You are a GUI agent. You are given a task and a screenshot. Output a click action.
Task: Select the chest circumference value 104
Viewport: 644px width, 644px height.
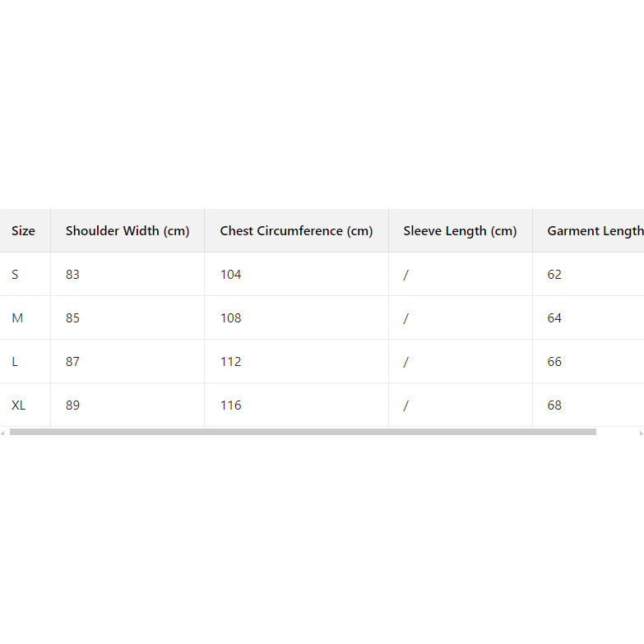[x=231, y=275]
